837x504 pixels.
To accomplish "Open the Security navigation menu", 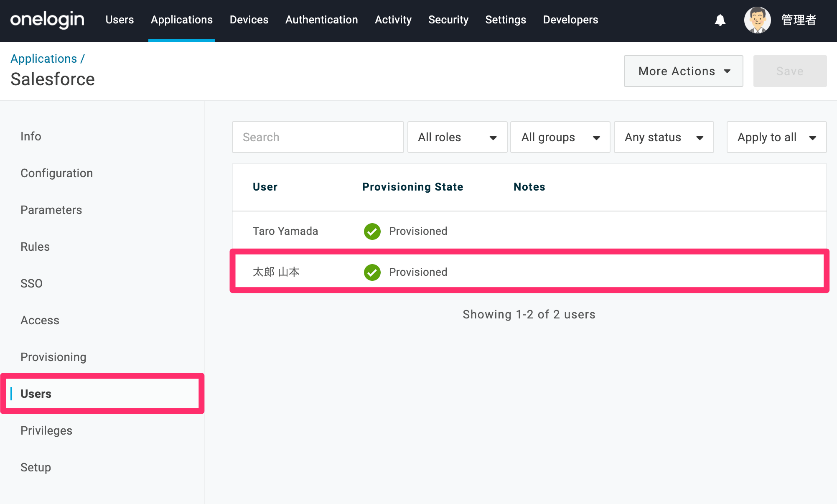I will (x=448, y=20).
